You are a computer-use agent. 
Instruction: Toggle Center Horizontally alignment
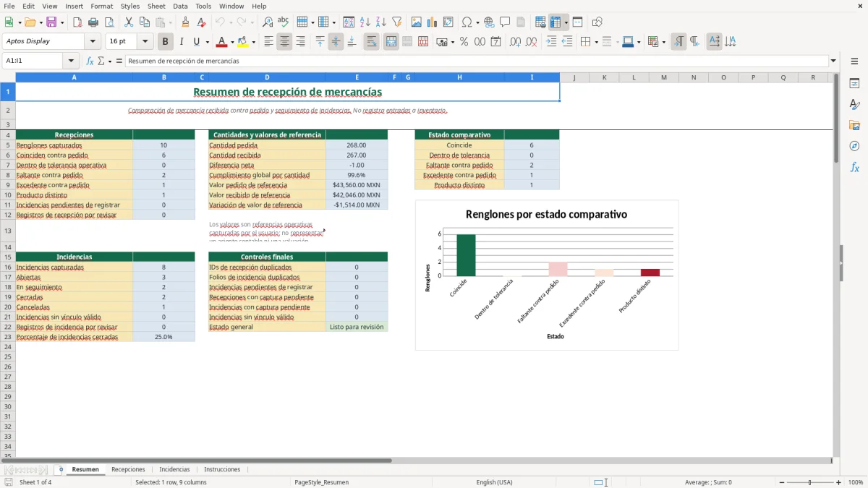(284, 42)
